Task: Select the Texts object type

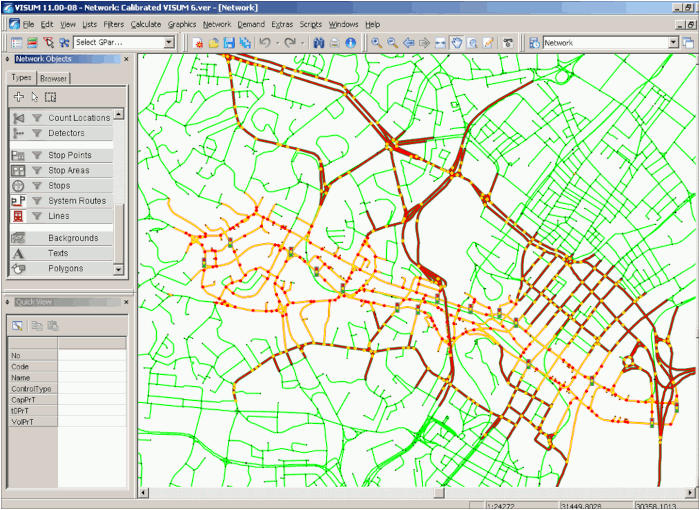Action: click(x=58, y=253)
